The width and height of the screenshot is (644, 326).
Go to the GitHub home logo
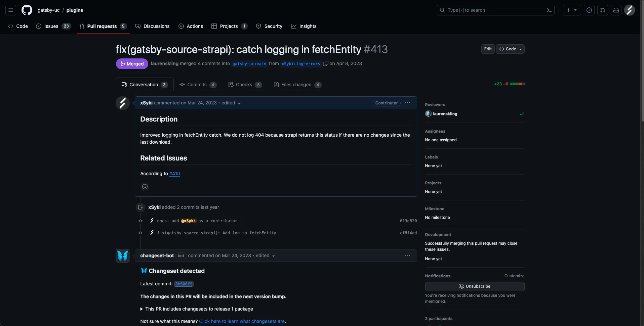point(27,10)
